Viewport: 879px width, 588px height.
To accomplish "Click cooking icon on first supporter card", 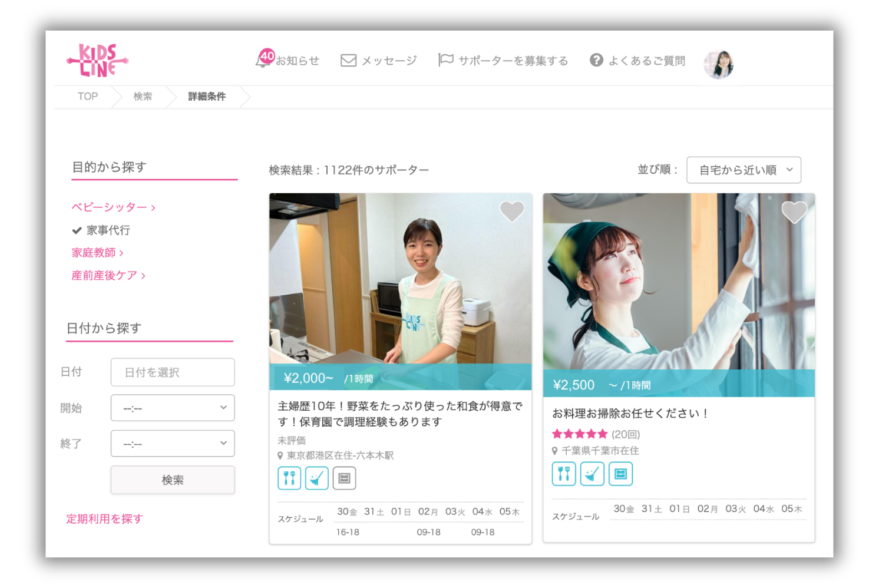I will click(x=289, y=478).
